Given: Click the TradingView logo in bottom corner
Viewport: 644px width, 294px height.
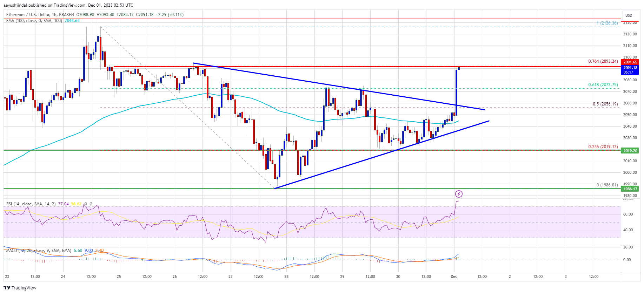Looking at the screenshot, I should pyautogui.click(x=20, y=288).
